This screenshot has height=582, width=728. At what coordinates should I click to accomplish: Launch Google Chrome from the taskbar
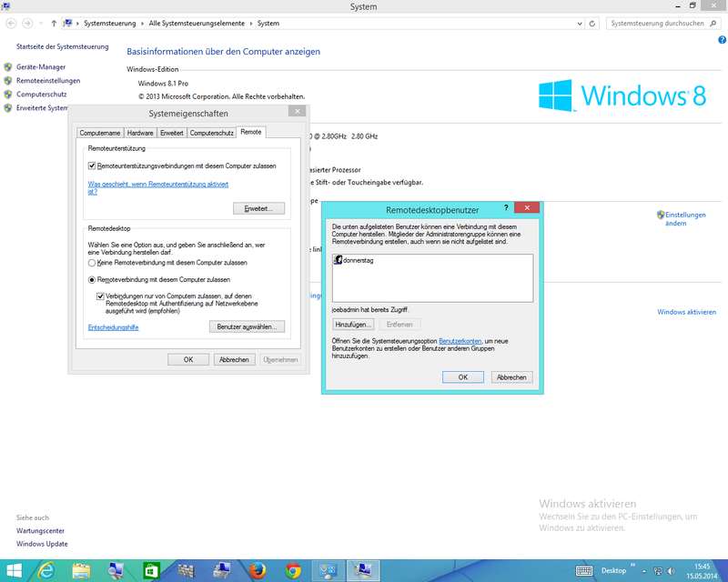tap(293, 570)
